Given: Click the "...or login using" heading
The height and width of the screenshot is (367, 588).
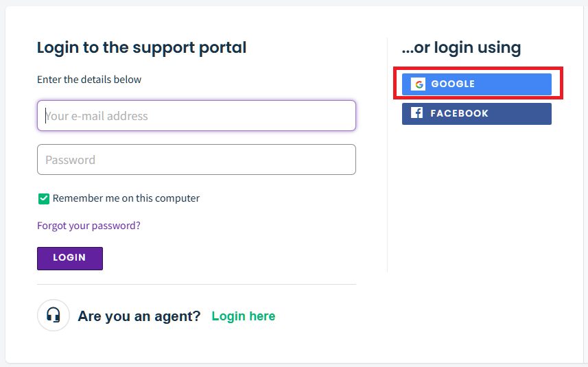Looking at the screenshot, I should click(x=461, y=47).
